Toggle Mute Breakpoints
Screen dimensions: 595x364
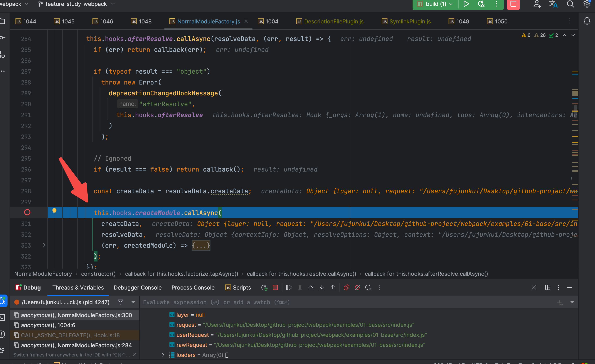357,287
